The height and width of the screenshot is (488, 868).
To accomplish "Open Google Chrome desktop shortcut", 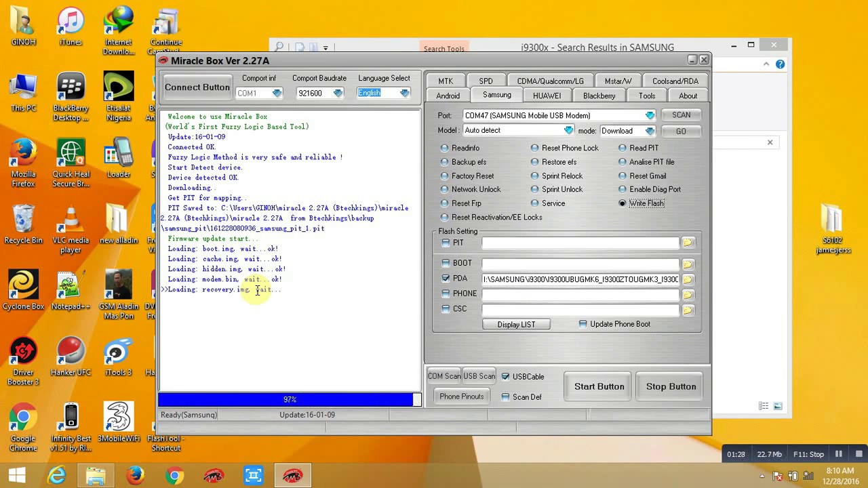I will 23,428.
